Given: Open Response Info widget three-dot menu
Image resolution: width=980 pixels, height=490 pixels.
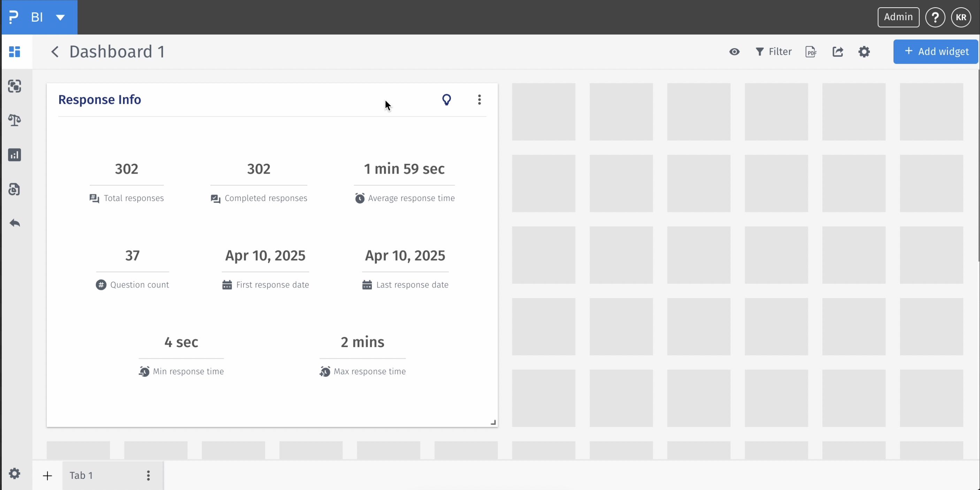Looking at the screenshot, I should pos(479,100).
